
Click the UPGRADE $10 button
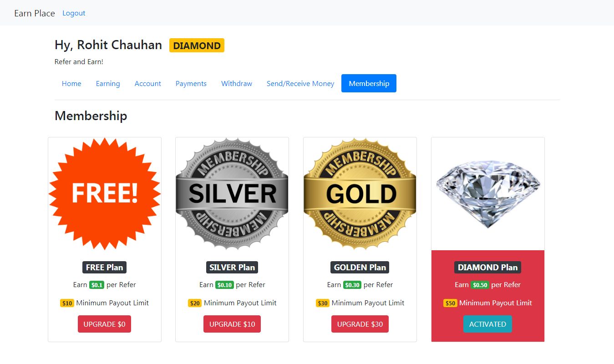pyautogui.click(x=232, y=324)
